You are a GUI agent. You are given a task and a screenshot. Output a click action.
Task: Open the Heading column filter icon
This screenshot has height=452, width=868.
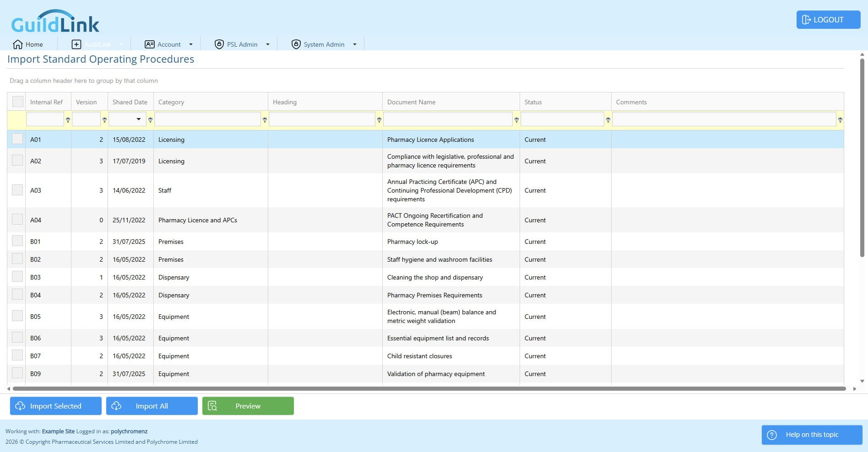point(379,120)
